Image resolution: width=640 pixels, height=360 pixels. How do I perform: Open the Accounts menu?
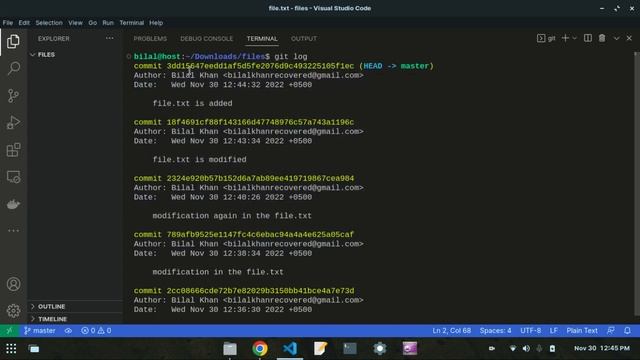pos(13,284)
